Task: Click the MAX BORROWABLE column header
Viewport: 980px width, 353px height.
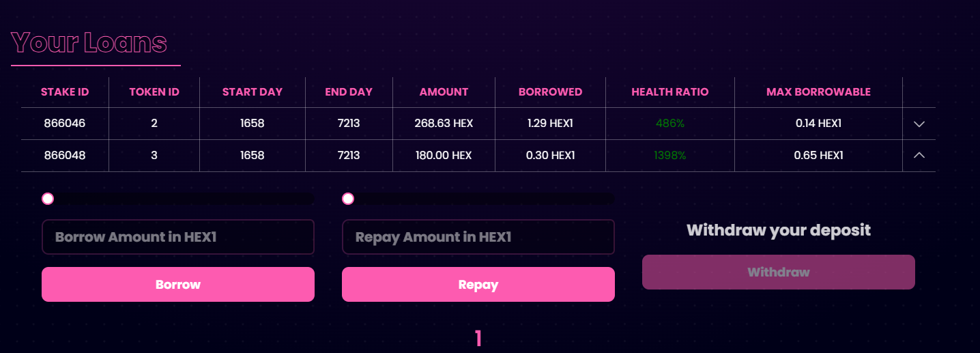Action: click(x=818, y=92)
